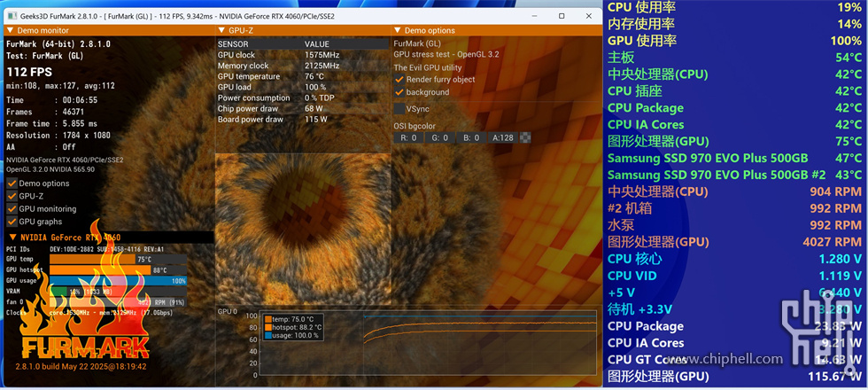Click Samsung SSD 970 EVO Plus 500GB #2 row
Image resolution: width=868 pixels, height=390 pixels.
coord(734,175)
